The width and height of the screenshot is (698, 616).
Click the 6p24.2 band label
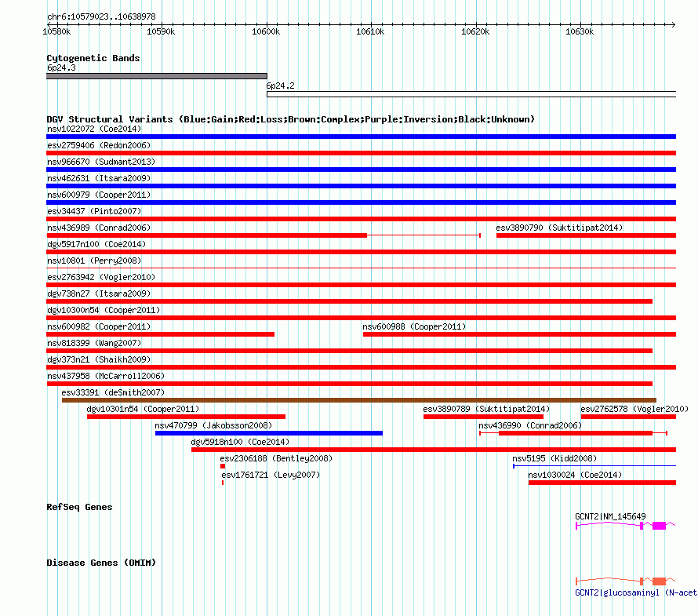281,86
